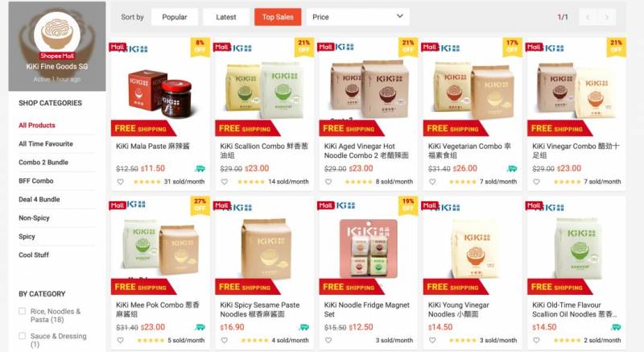Click delivery truck icon on Mala Paste

coord(200,168)
